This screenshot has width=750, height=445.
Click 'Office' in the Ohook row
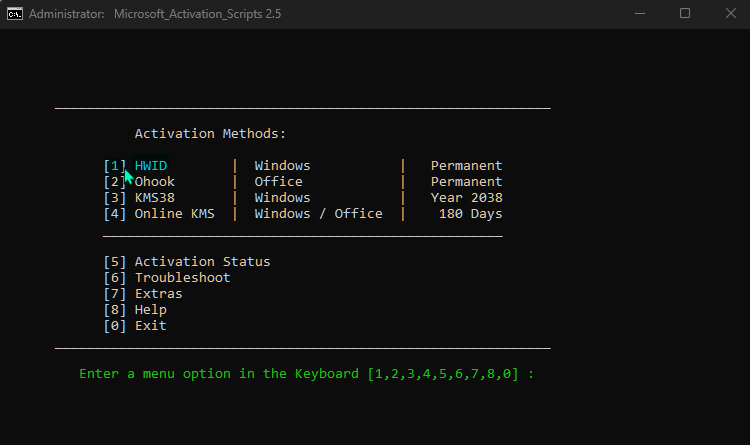tap(278, 182)
